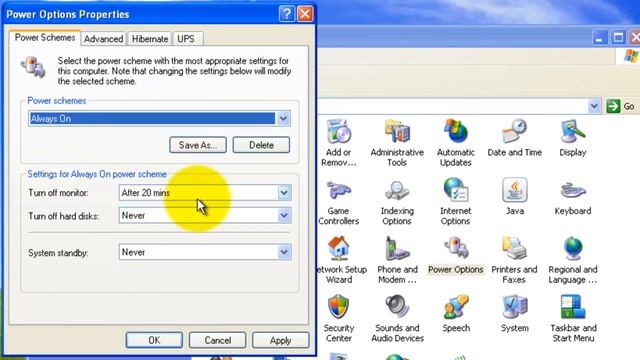Open the Security Center icon

pyautogui.click(x=338, y=307)
